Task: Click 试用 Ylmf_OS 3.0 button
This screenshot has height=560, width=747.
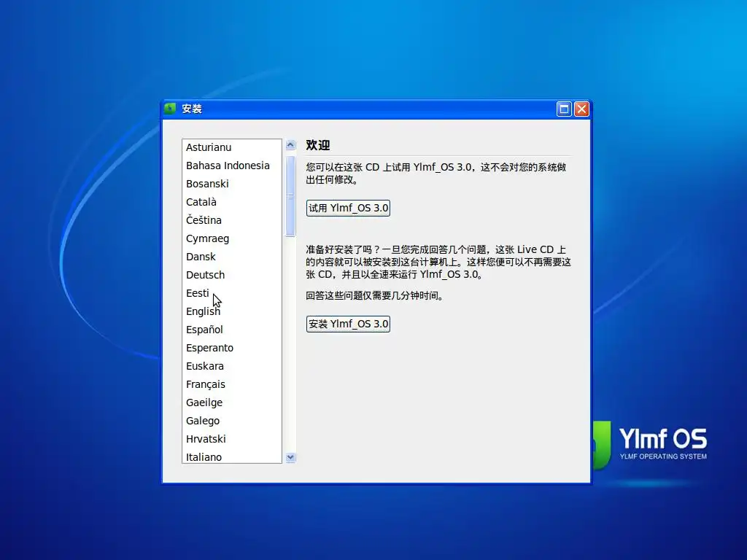Action: (348, 208)
